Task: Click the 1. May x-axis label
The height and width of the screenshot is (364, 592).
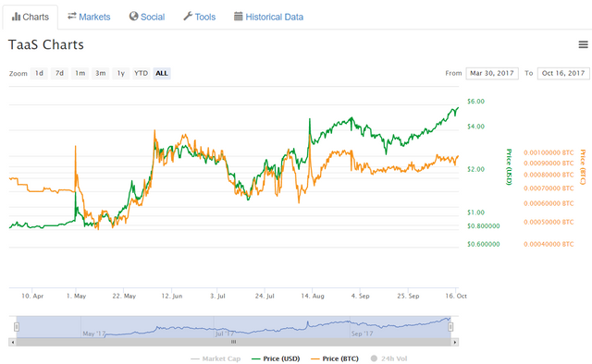Action: (76, 297)
